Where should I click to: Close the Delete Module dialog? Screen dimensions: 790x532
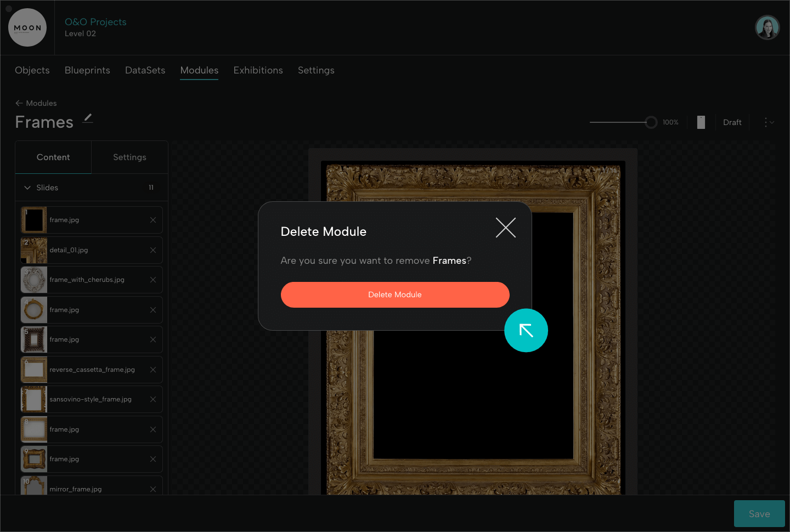click(x=505, y=228)
